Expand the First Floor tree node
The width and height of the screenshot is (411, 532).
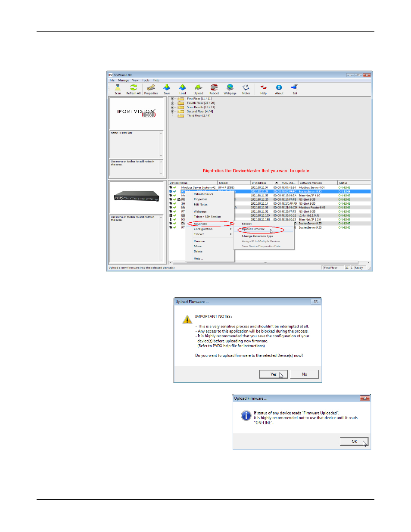[x=172, y=99]
